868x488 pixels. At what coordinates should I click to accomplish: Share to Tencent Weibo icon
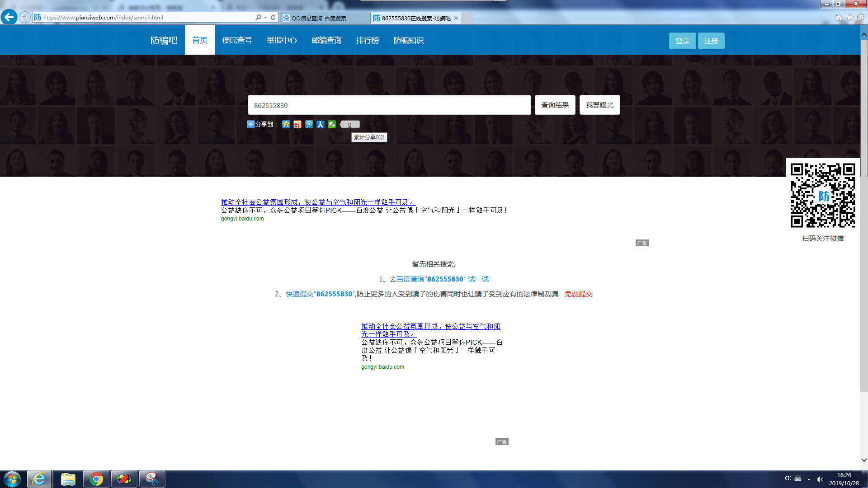click(x=309, y=124)
